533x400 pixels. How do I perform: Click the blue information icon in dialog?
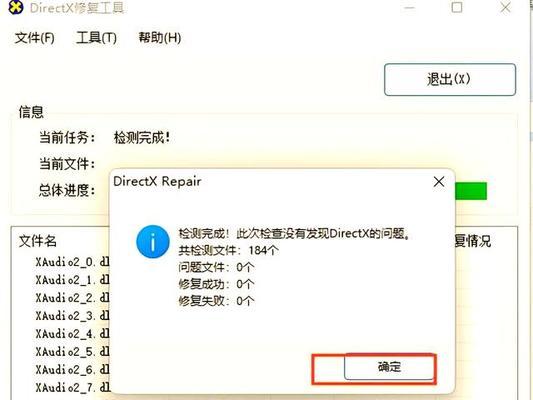[153, 241]
